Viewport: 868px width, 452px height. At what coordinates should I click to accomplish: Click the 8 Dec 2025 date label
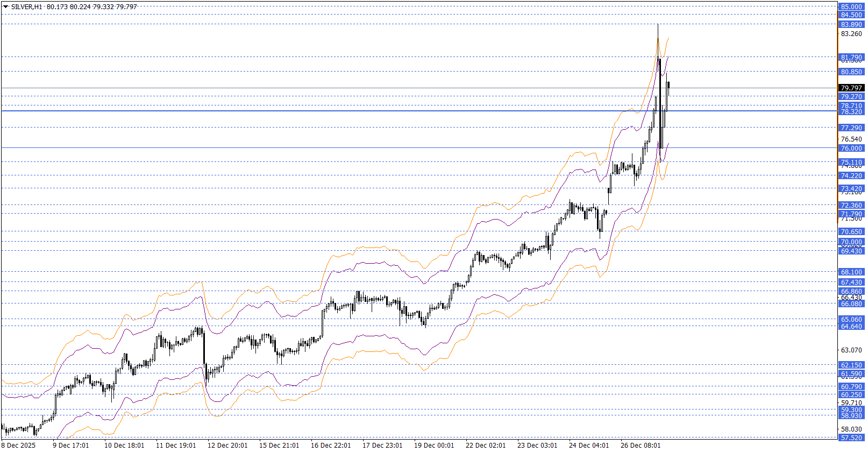[19, 445]
